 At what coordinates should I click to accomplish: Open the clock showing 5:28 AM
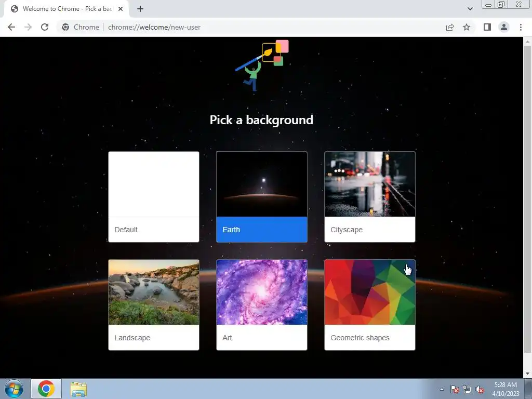pyautogui.click(x=506, y=389)
